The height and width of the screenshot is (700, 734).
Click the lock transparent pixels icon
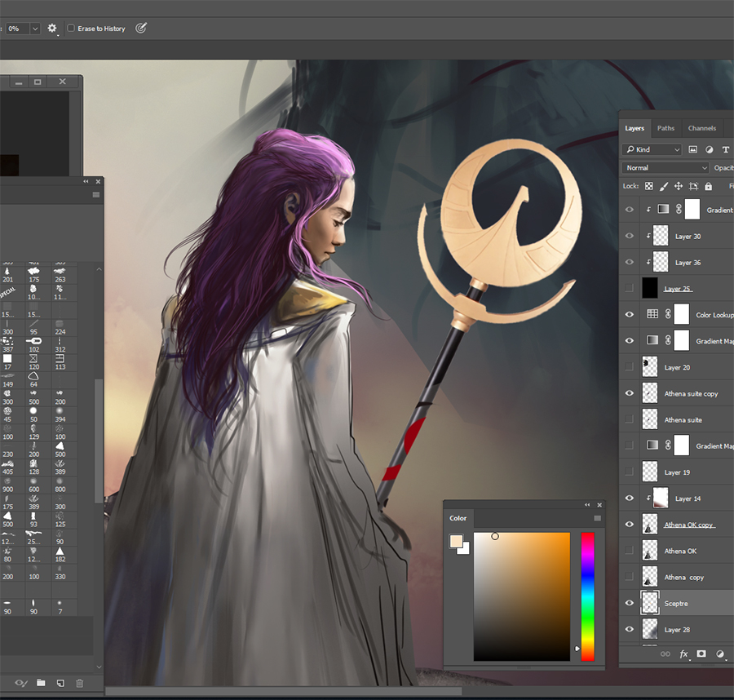click(x=650, y=186)
